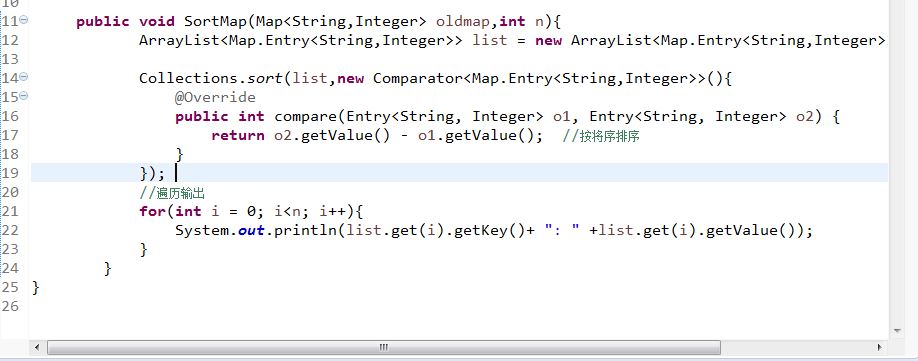Collapse the @Override fold marker on line 15
Screen dimensions: 918x361
click(24, 96)
